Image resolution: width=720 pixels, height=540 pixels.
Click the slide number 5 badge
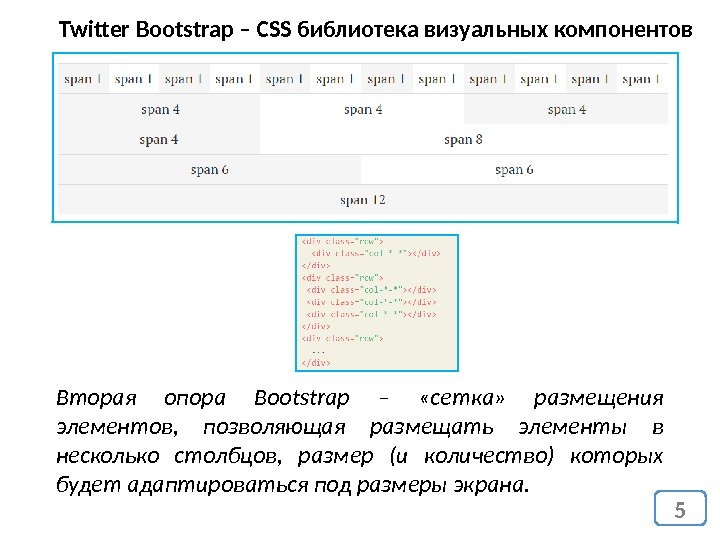[680, 508]
